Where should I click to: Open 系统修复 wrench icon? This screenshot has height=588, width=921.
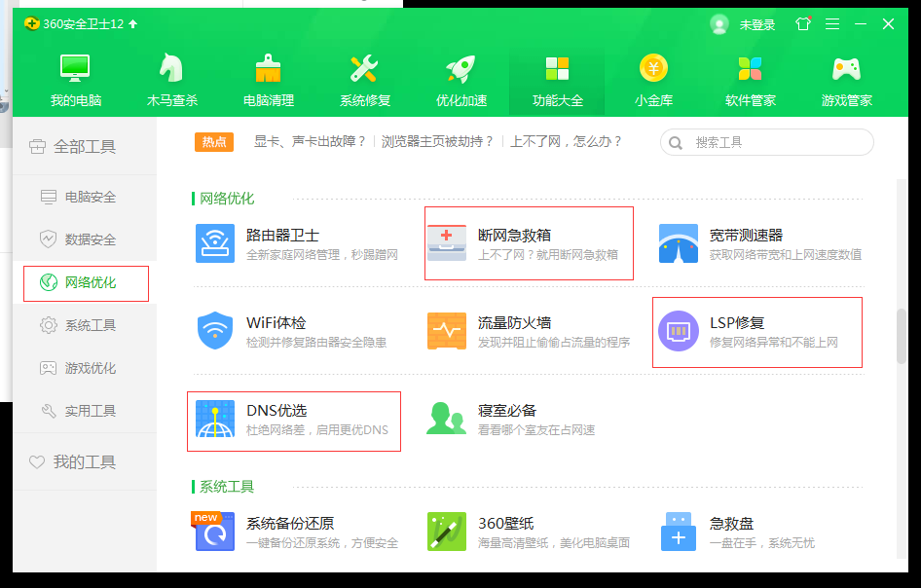pos(364,69)
